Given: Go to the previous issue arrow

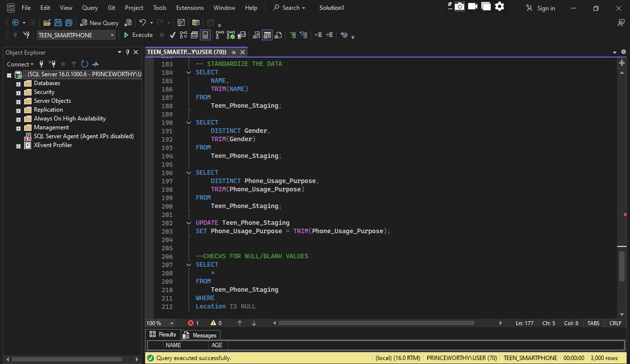Looking at the screenshot, I should [x=239, y=323].
